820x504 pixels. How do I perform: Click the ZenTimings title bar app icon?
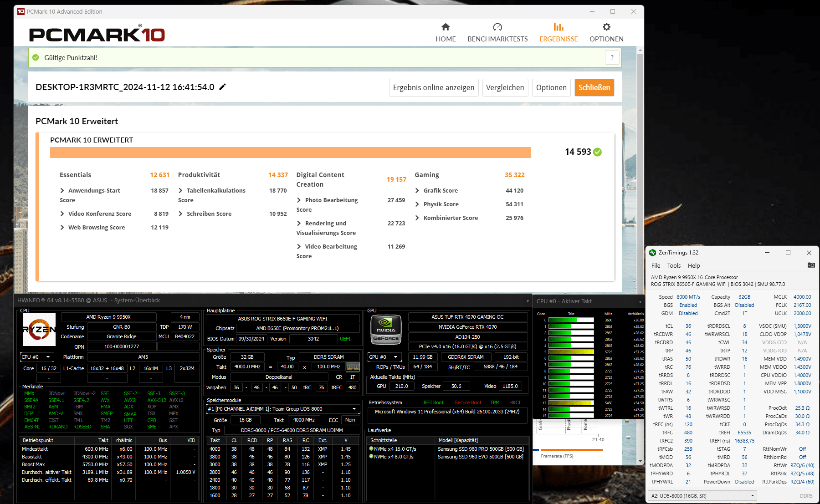tap(652, 253)
